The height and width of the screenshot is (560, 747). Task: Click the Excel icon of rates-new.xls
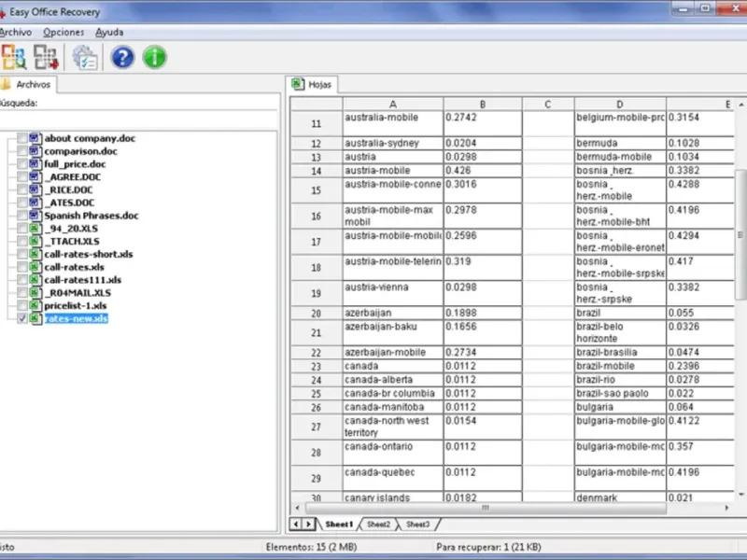point(35,318)
